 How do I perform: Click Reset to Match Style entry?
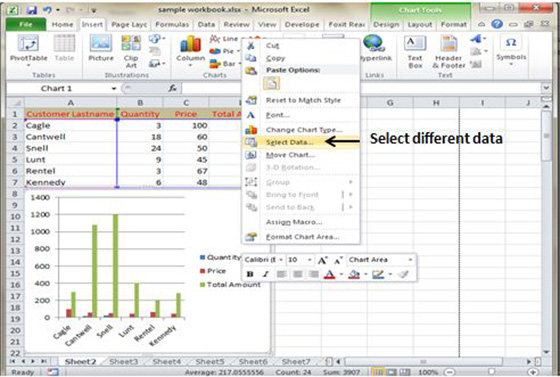tap(301, 100)
